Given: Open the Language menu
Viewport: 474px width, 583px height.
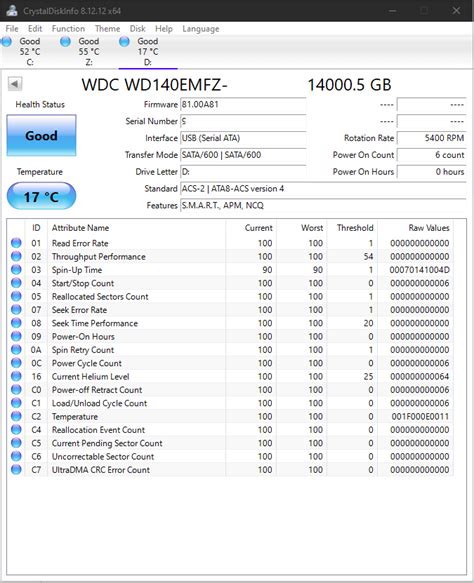Looking at the screenshot, I should [x=201, y=29].
